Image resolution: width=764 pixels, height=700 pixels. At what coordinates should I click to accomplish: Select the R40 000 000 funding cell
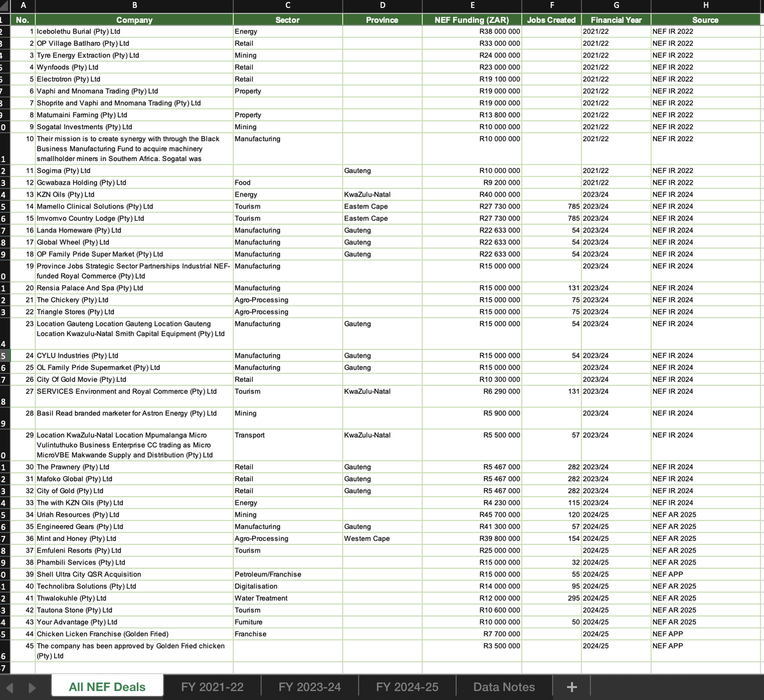point(472,195)
